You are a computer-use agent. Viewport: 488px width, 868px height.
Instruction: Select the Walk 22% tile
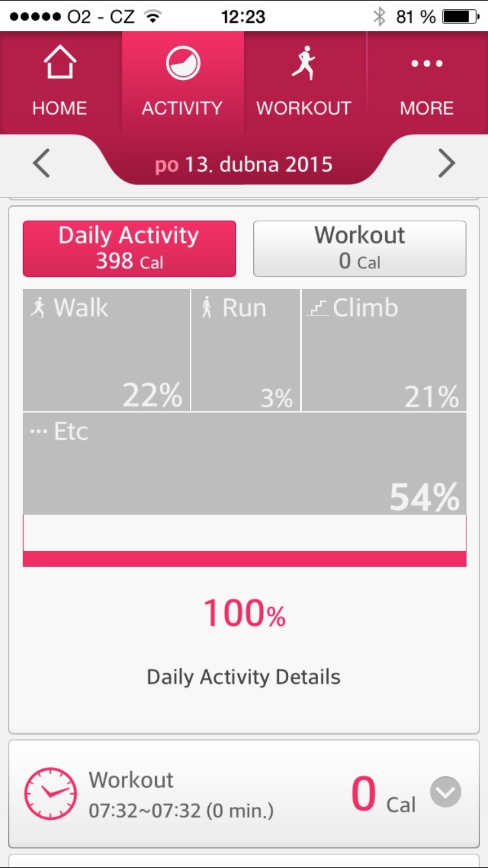tap(107, 350)
